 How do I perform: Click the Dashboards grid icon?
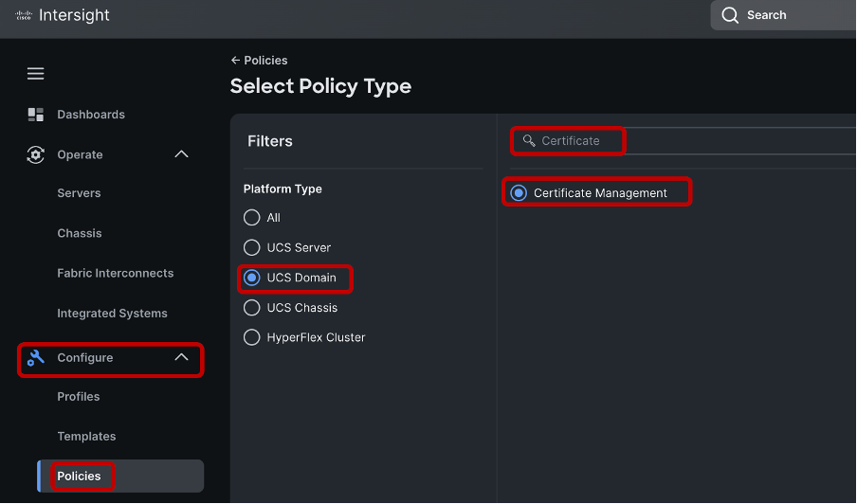[35, 114]
